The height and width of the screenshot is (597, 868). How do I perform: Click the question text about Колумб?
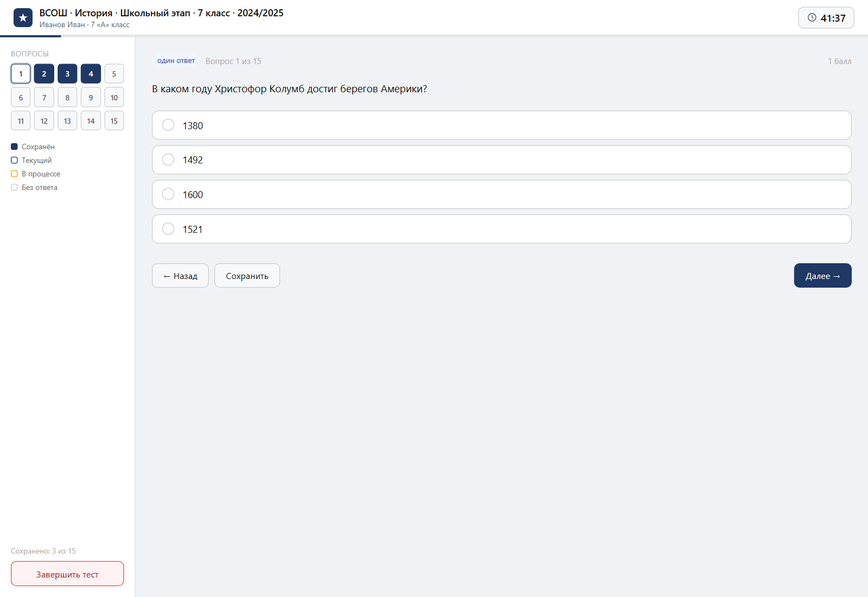tap(289, 89)
